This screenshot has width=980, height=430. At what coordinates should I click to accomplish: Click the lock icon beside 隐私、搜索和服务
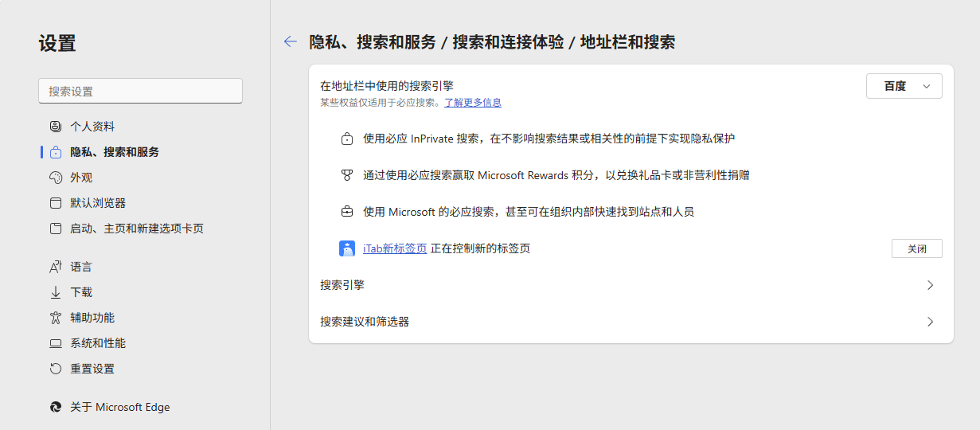(56, 152)
